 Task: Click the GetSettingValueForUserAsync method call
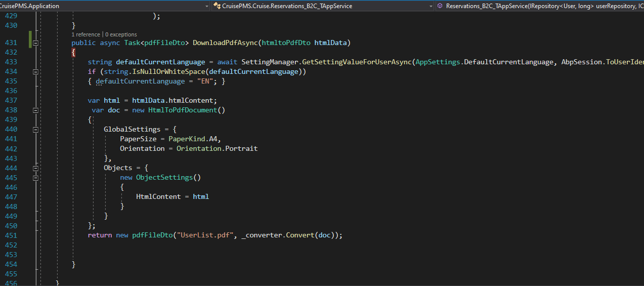(x=357, y=62)
